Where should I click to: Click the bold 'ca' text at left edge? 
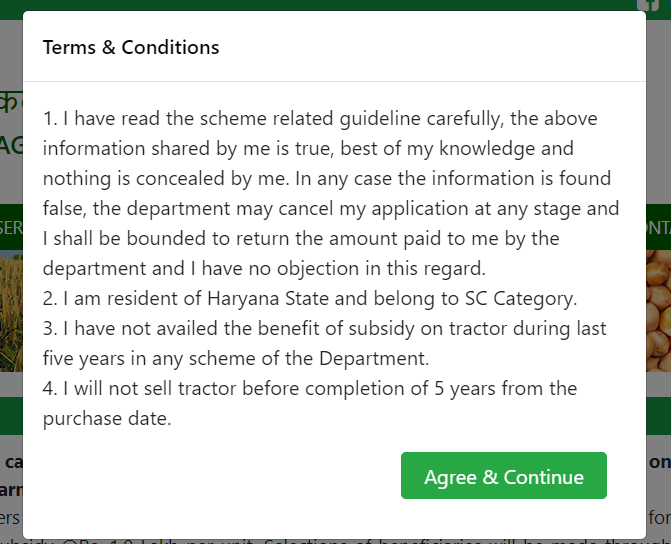coord(14,462)
